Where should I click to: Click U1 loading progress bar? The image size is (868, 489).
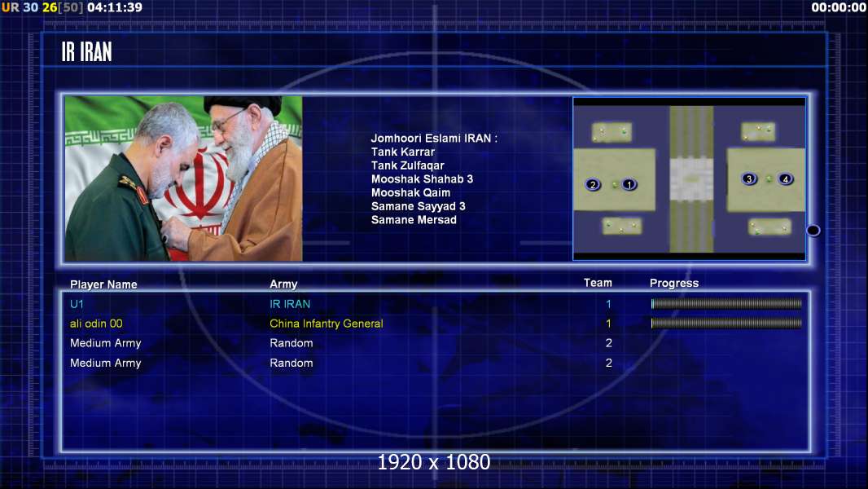click(726, 303)
